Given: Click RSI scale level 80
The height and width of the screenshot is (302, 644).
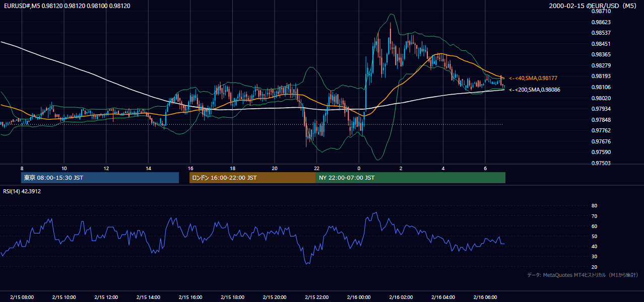Looking at the screenshot, I should click(x=595, y=206).
